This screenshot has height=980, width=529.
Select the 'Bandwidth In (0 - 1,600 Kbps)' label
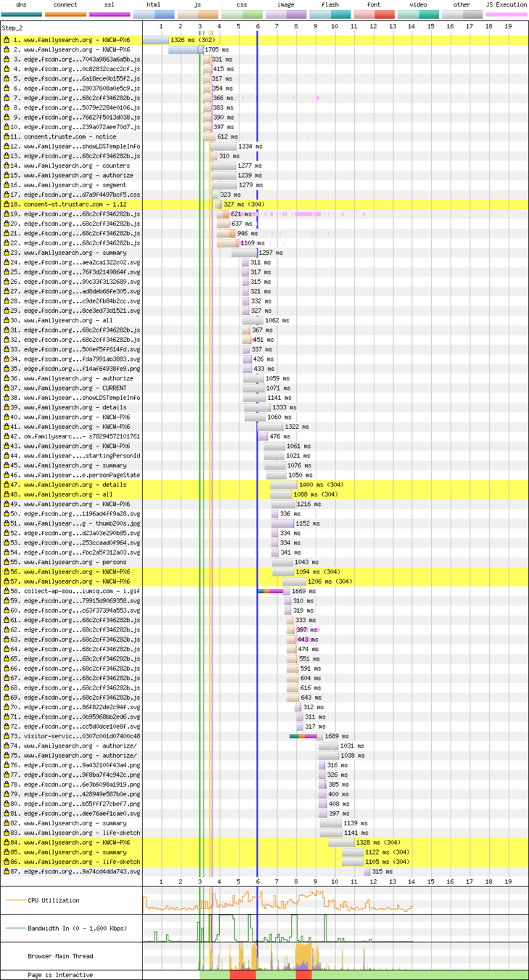[75, 928]
